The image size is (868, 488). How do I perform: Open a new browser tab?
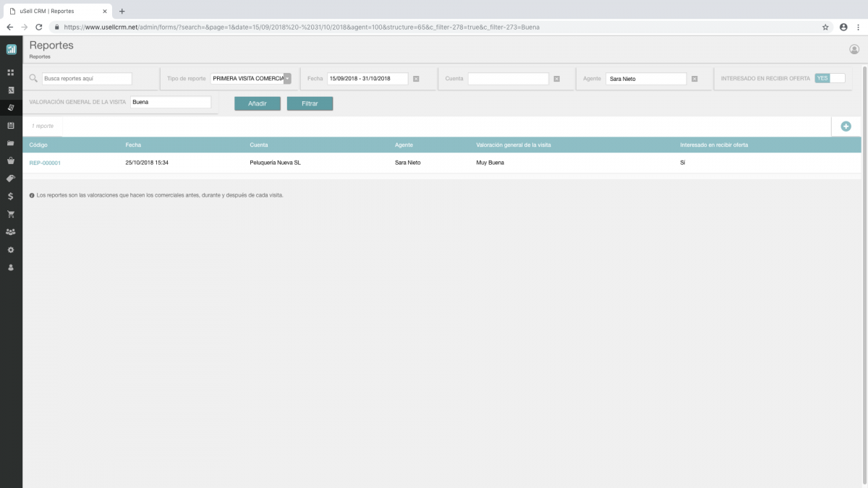pyautogui.click(x=122, y=12)
